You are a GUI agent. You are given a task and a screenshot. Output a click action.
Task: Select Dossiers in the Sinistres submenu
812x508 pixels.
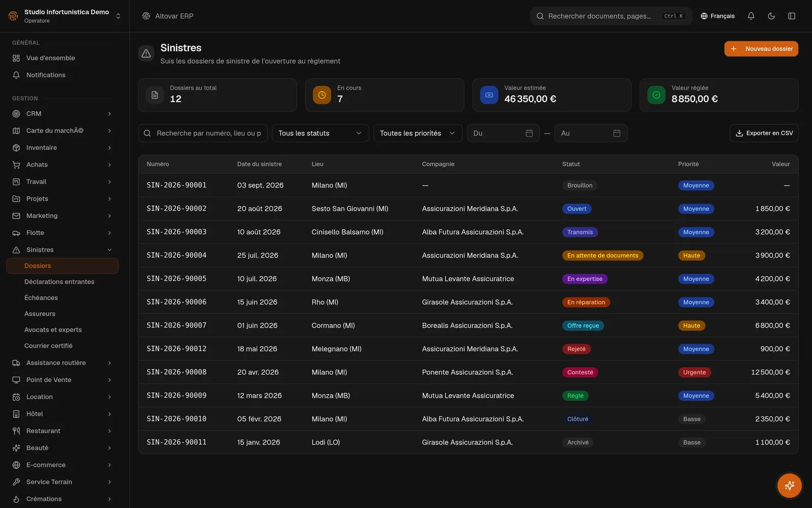tap(62, 266)
